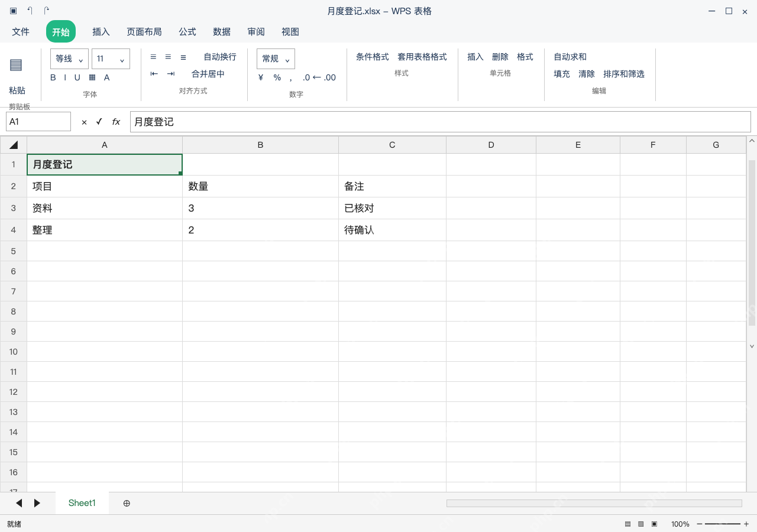Viewport: 757px width, 532px height.
Task: Click the font color A icon
Action: (107, 77)
